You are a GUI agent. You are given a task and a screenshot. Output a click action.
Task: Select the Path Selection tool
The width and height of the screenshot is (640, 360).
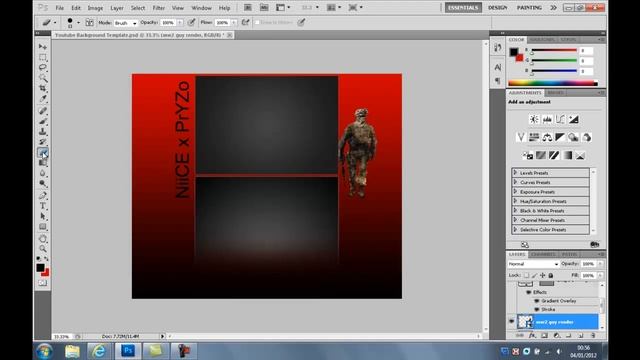(42, 216)
